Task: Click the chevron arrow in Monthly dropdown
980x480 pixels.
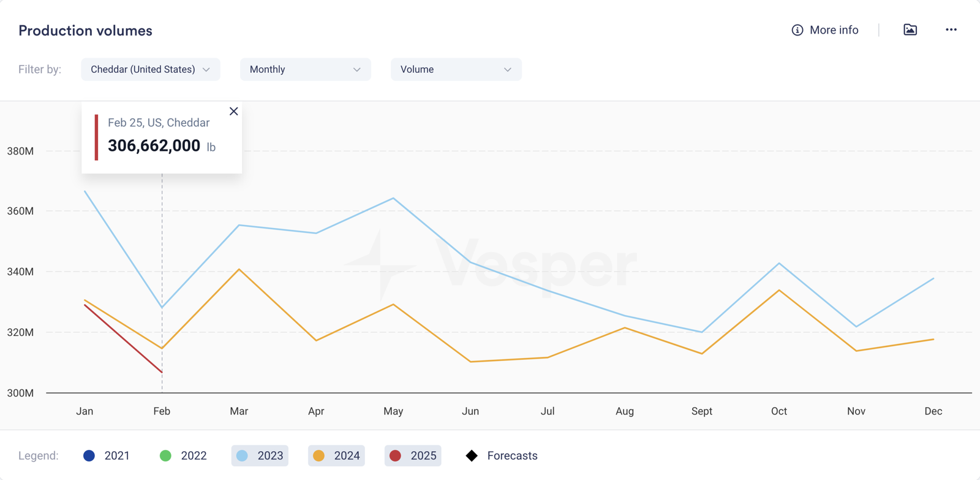Action: coord(356,70)
